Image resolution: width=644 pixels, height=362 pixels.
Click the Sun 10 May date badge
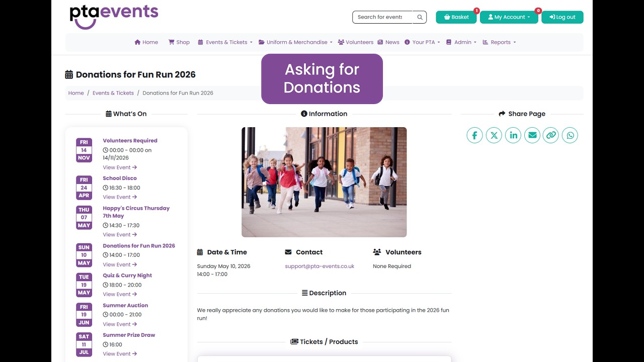(x=84, y=255)
